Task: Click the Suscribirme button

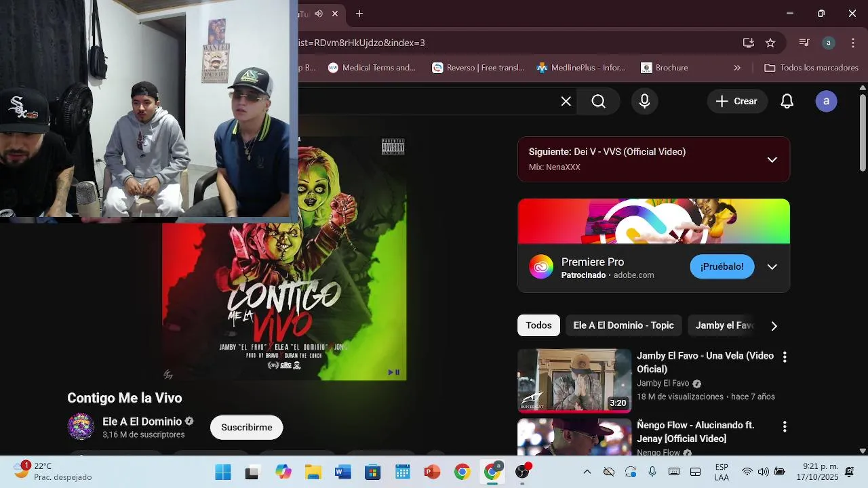Action: (246, 427)
